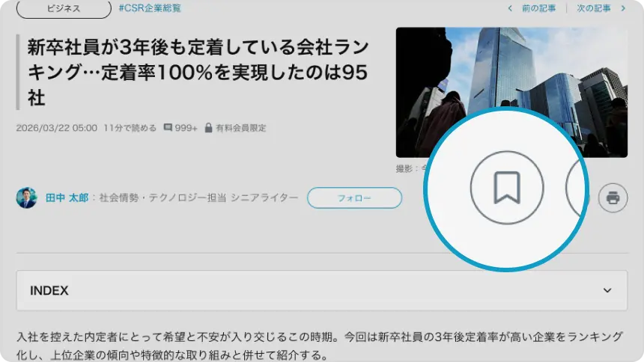This screenshot has width=644, height=362.
Task: Click the right chevron beside 次の記事
Action: click(623, 8)
